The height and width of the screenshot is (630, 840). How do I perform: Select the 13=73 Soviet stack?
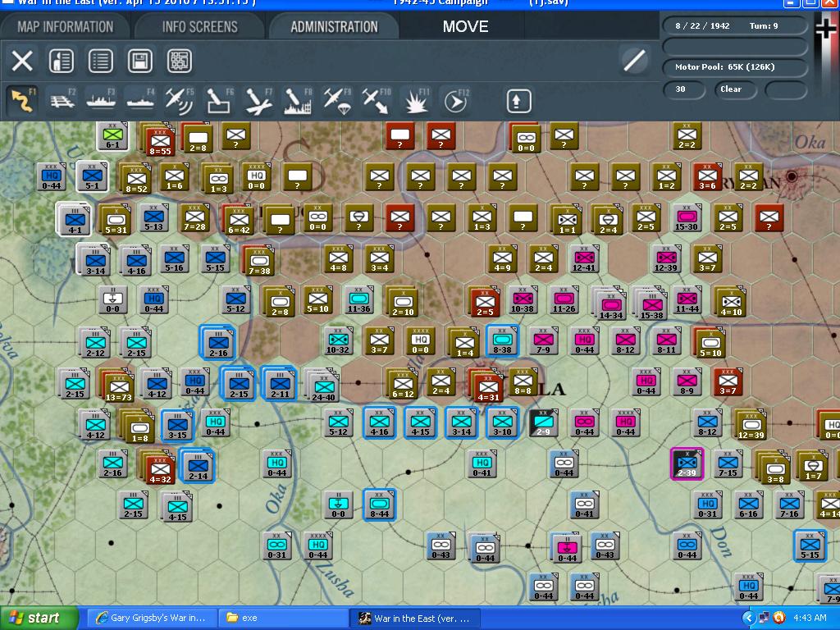pyautogui.click(x=118, y=386)
